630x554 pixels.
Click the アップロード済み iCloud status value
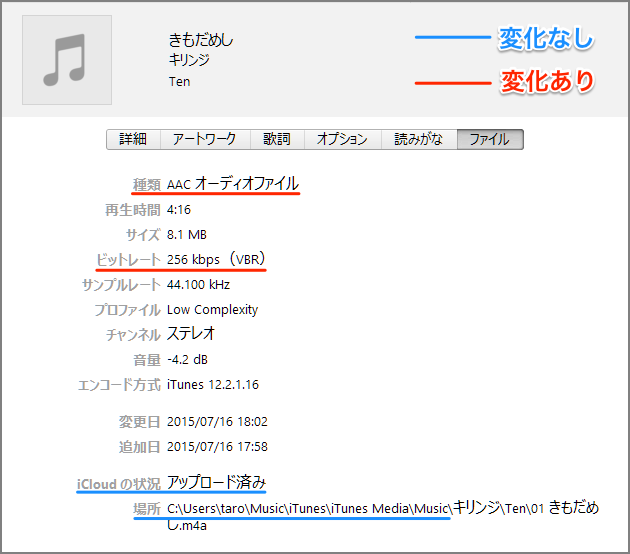217,482
